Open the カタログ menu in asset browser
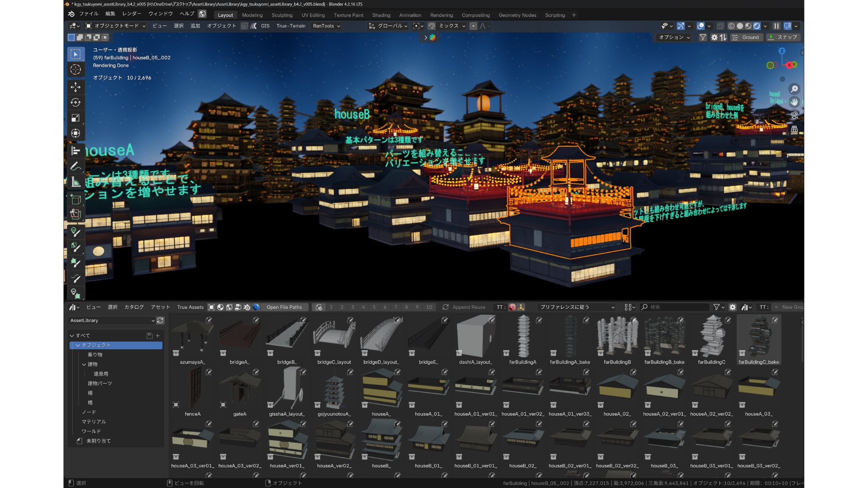Image resolution: width=868 pixels, height=488 pixels. (134, 307)
